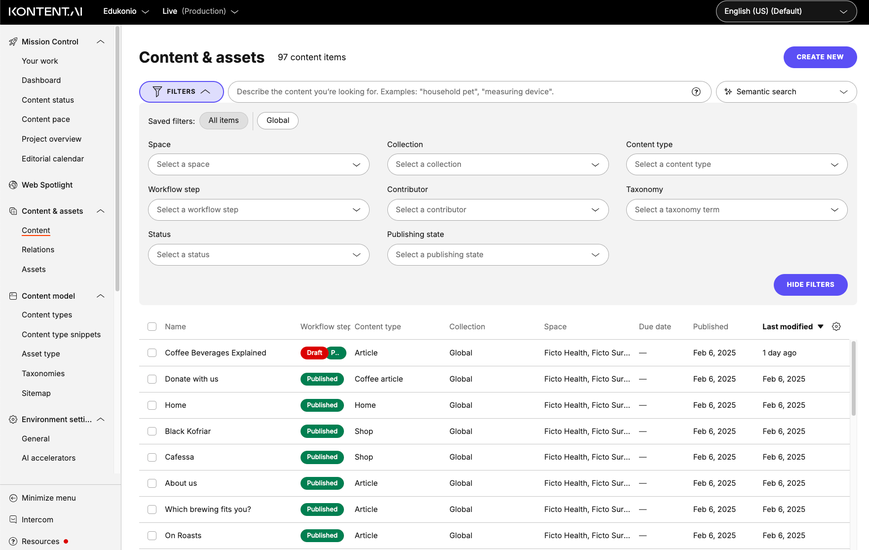Open Editorial calendar in sidebar

click(x=53, y=159)
